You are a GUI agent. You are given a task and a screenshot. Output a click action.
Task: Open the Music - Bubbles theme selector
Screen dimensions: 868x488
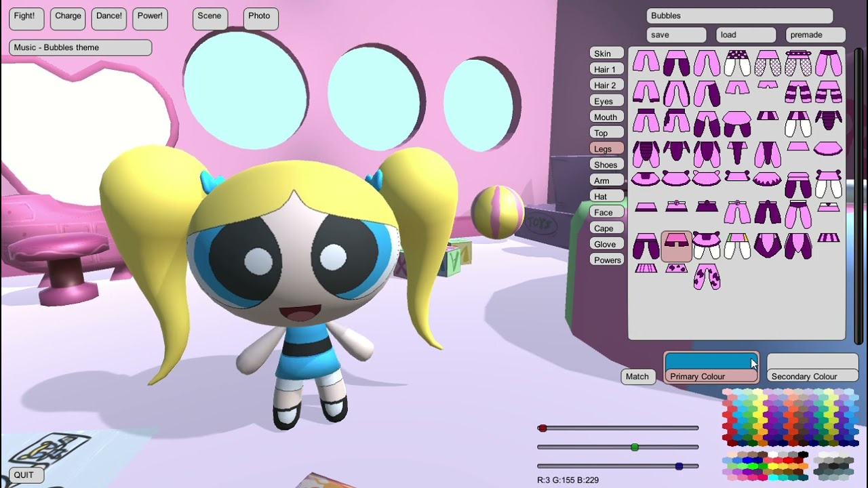[80, 47]
